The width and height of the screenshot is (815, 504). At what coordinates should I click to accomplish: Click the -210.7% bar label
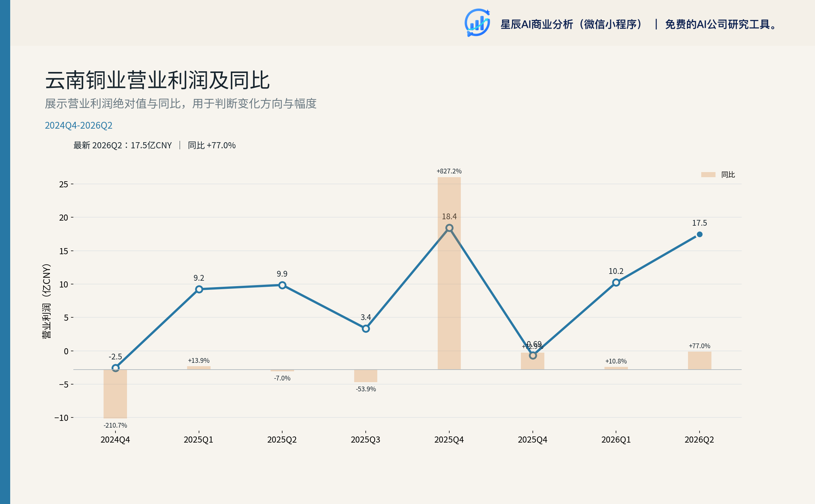tap(115, 425)
